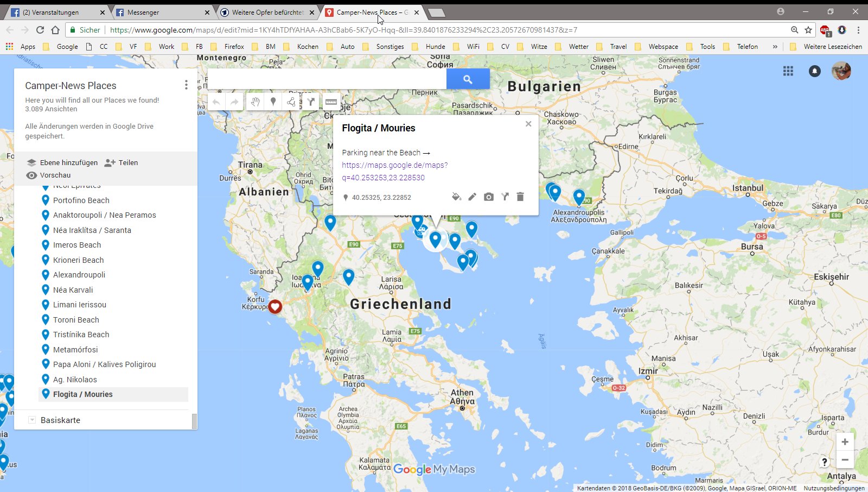
Task: Open Weitere Lesezeichen bookmark folder
Action: [826, 47]
